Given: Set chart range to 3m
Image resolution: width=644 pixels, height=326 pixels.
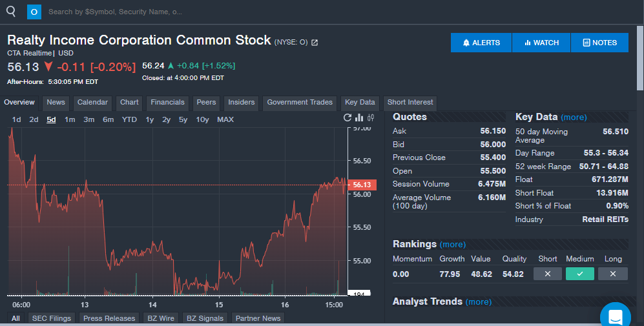Looking at the screenshot, I should [88, 119].
